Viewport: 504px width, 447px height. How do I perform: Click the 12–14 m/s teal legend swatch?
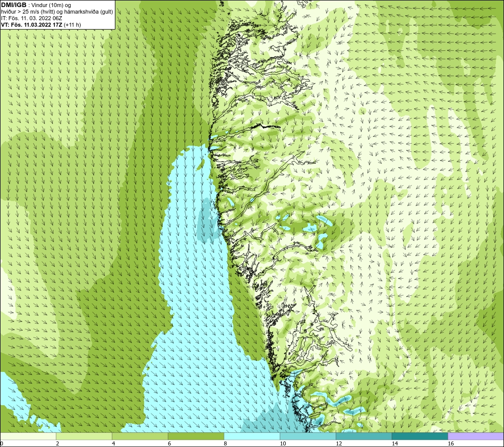(364, 436)
